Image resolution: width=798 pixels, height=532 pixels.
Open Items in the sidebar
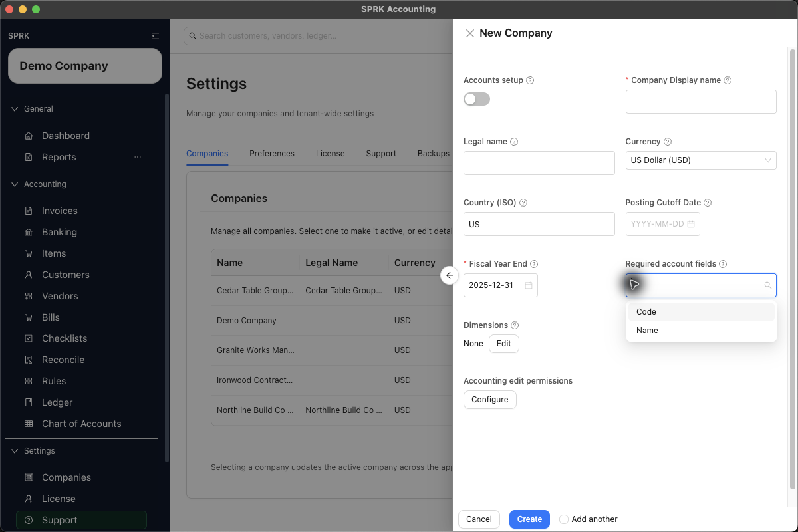coord(54,253)
